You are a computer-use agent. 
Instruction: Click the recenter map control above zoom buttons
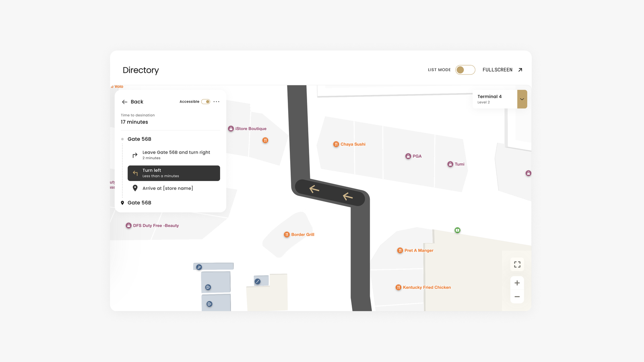click(x=517, y=264)
